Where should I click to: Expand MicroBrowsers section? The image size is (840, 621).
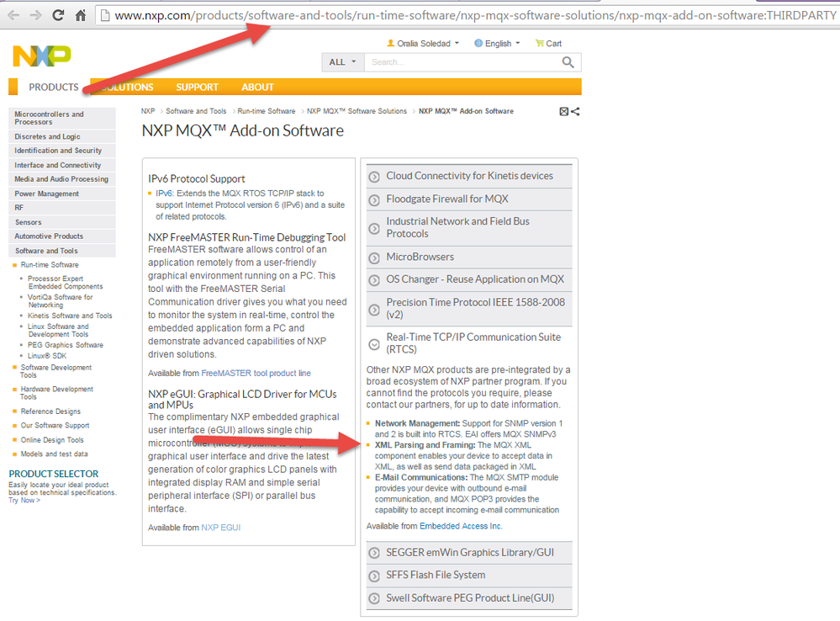click(468, 257)
